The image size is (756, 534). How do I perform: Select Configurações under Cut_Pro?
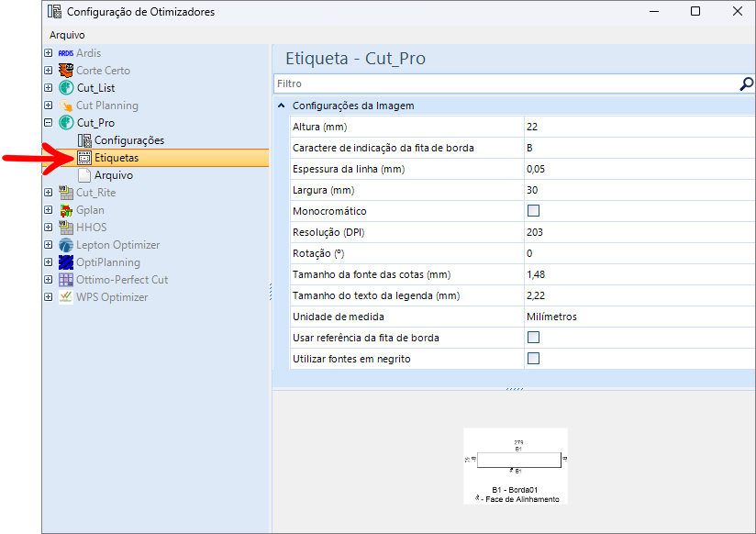(x=129, y=140)
